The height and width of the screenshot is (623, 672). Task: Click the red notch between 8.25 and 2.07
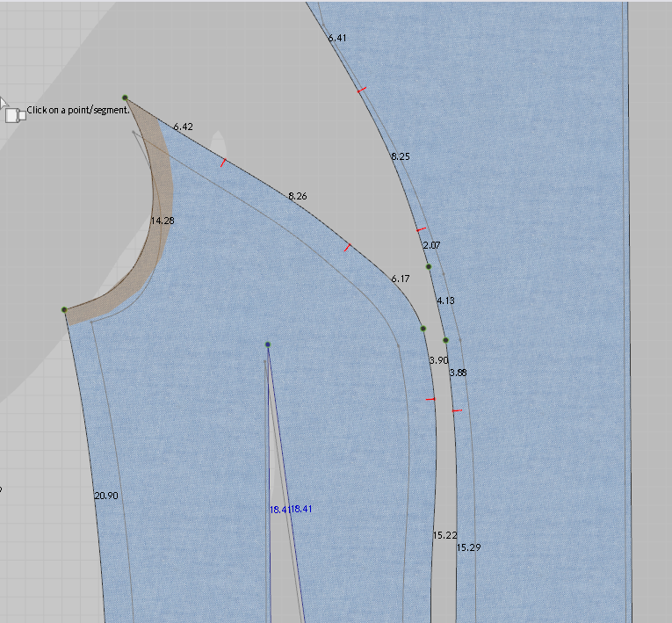[x=422, y=230]
